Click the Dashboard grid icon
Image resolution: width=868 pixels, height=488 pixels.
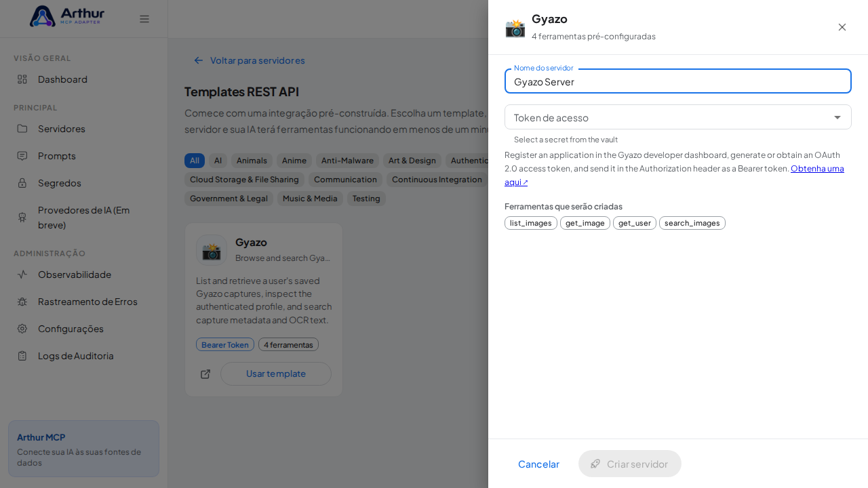tap(22, 79)
